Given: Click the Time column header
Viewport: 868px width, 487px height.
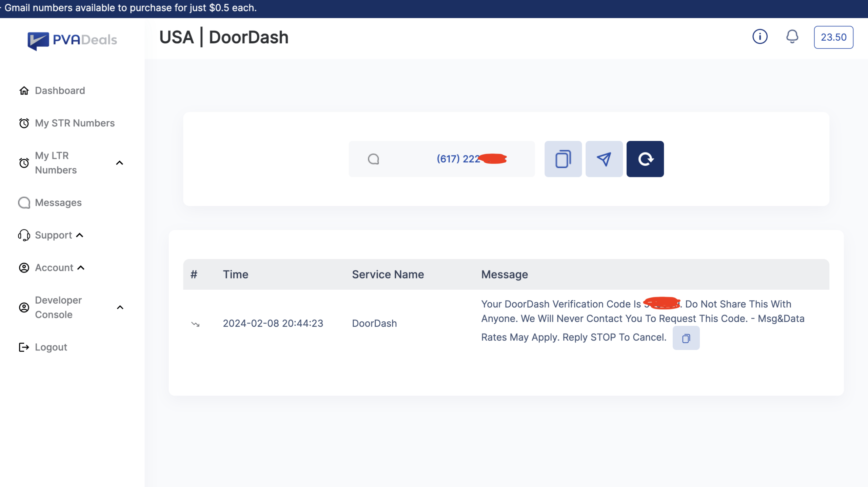Looking at the screenshot, I should click(236, 275).
